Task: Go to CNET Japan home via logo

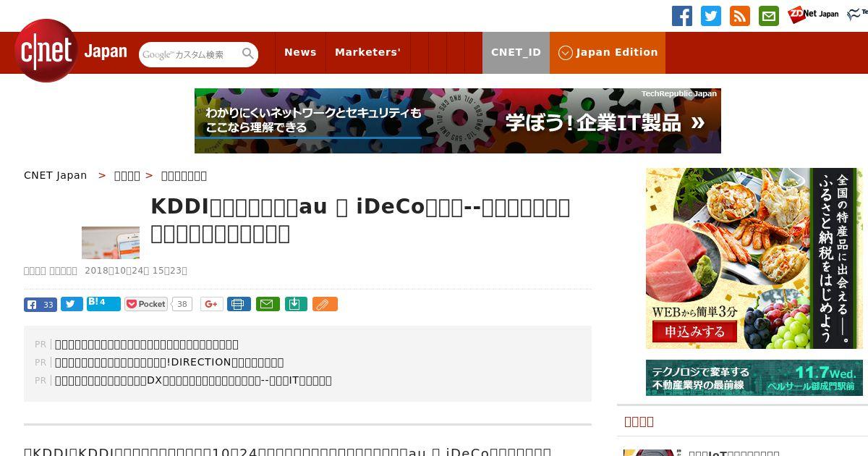Action: (x=71, y=51)
